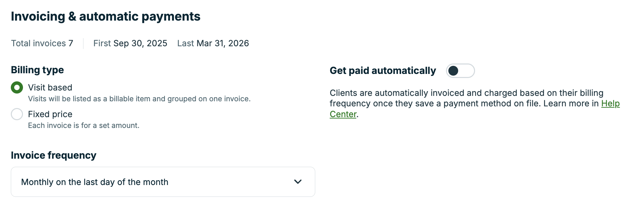Click the chevron arrow in Invoice frequency

(298, 182)
